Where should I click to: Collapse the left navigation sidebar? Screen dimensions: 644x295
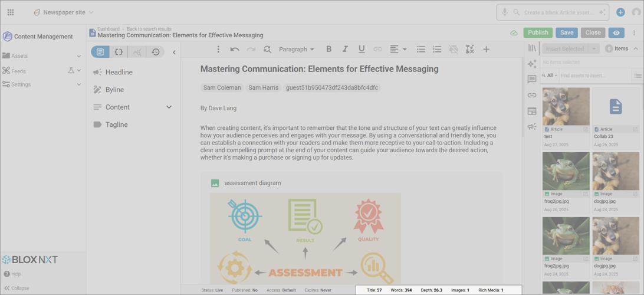point(17,288)
